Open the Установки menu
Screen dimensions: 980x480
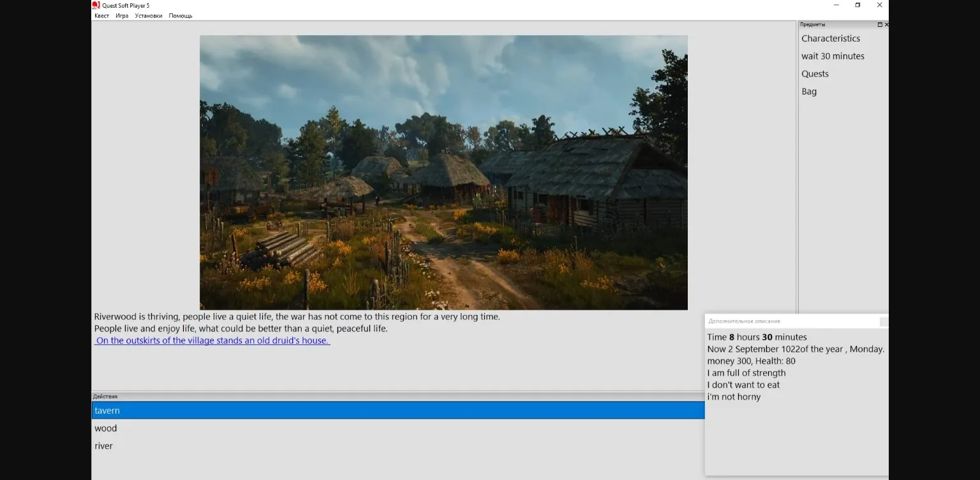[149, 16]
